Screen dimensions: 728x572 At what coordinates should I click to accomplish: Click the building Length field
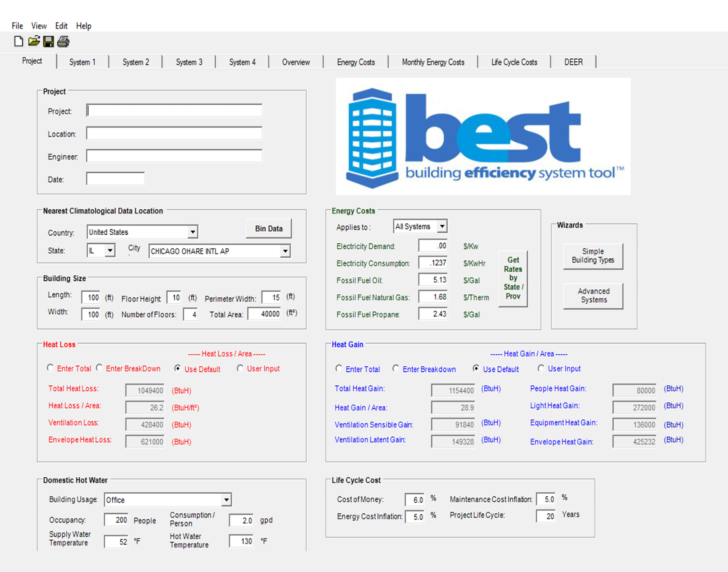pos(91,297)
